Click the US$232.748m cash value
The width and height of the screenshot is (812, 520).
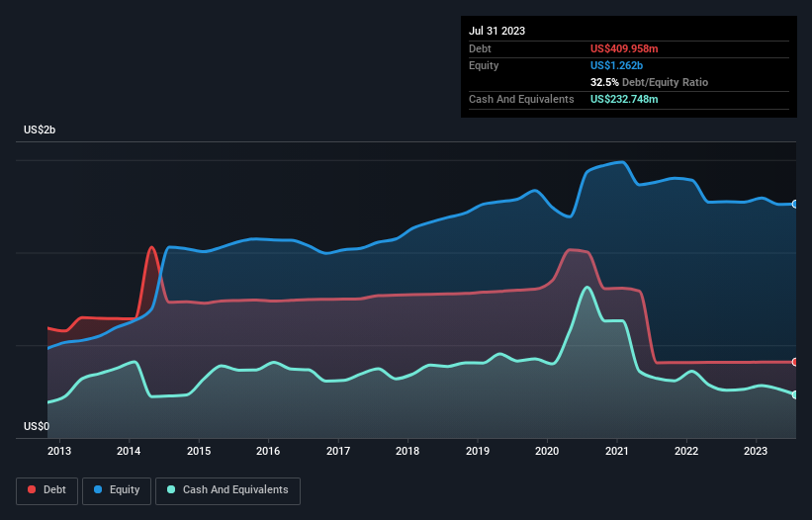click(624, 99)
